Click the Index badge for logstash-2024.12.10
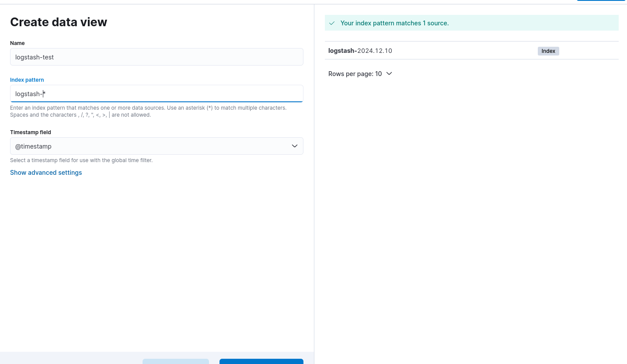The image size is (627, 364). [x=548, y=51]
